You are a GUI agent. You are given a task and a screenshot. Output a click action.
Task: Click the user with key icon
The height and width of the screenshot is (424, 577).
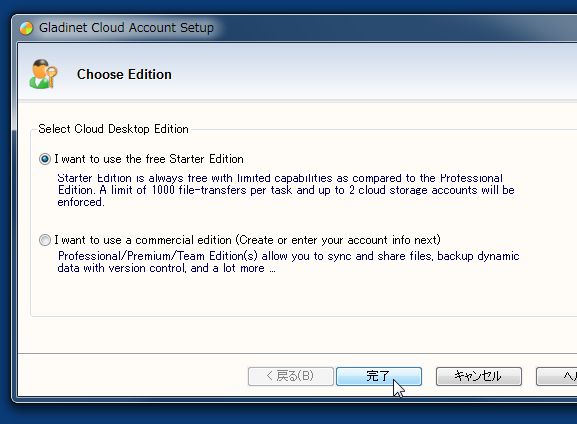click(x=43, y=74)
